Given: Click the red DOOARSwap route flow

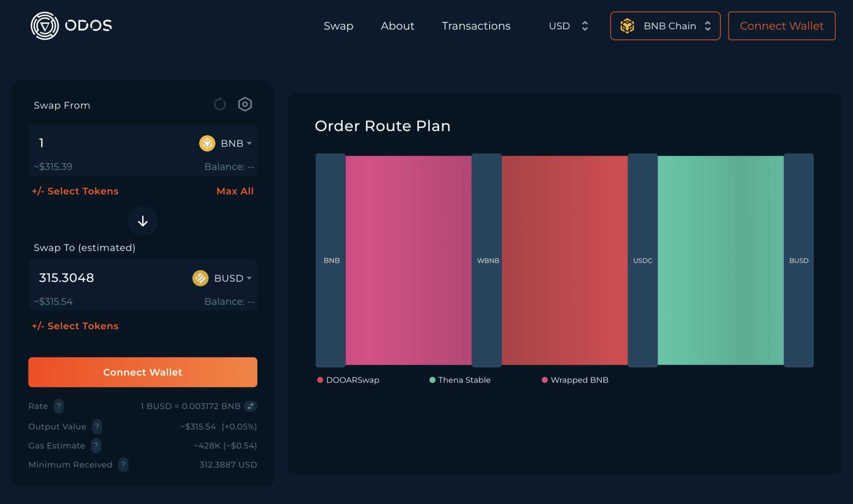Looking at the screenshot, I should 565,261.
